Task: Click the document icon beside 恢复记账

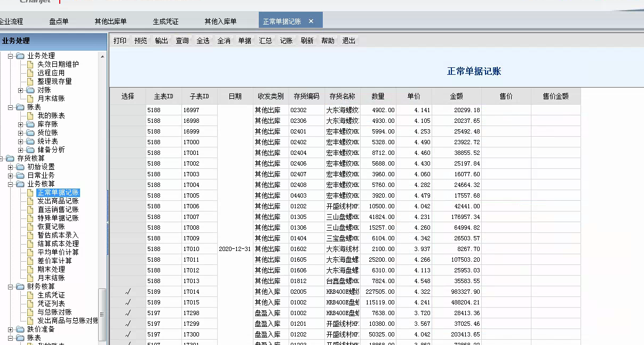Action: click(x=30, y=226)
